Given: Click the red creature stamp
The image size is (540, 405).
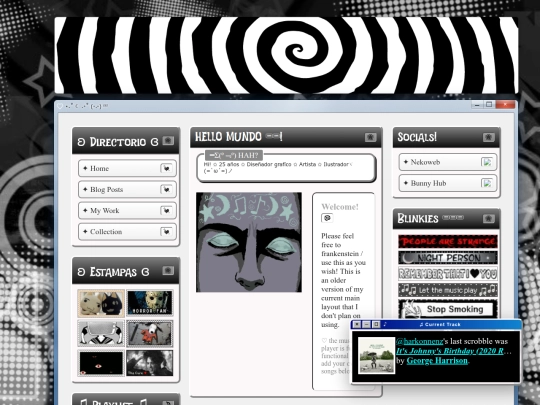Looking at the screenshot, I should click(x=149, y=333).
